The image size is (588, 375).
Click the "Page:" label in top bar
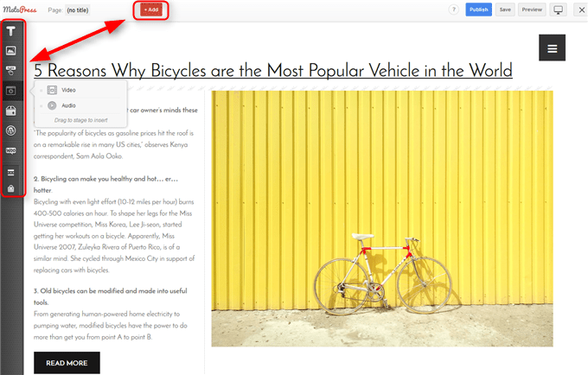55,10
